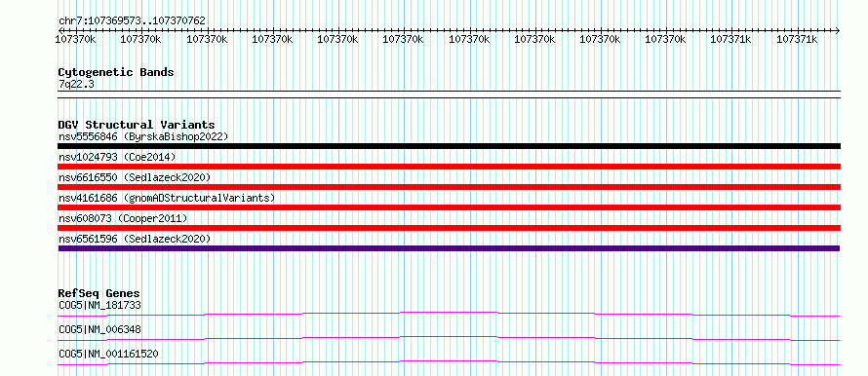
Task: Open the COG5|NM_001161520 transcript label
Action: point(108,354)
